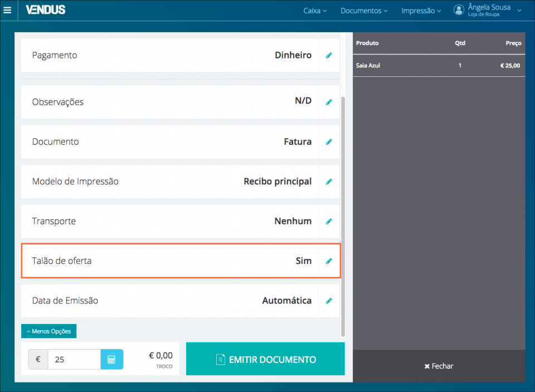Click the pencil icon for Modelo de Impressão
Image resolution: width=535 pixels, height=392 pixels.
pyautogui.click(x=329, y=182)
